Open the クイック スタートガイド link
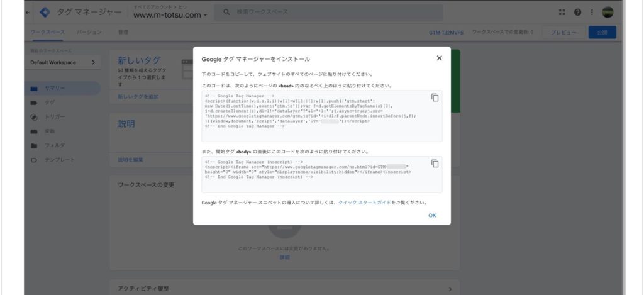The height and width of the screenshot is (295, 644). coord(365,203)
